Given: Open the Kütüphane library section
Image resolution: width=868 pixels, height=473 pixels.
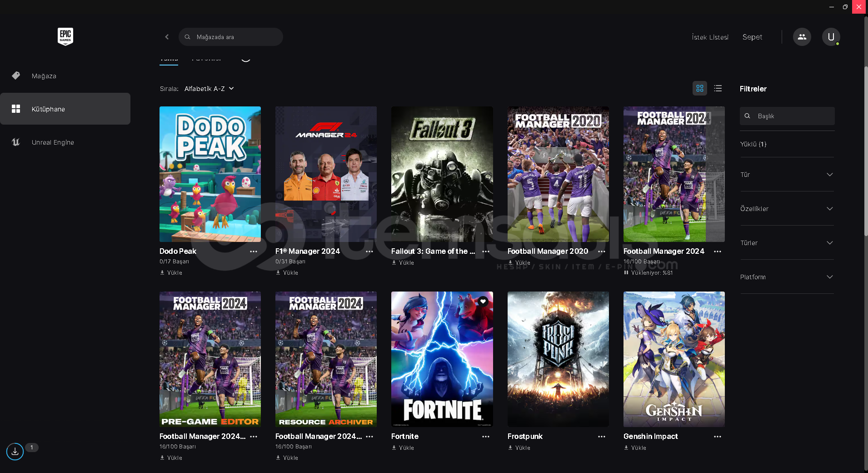Looking at the screenshot, I should click(x=65, y=109).
